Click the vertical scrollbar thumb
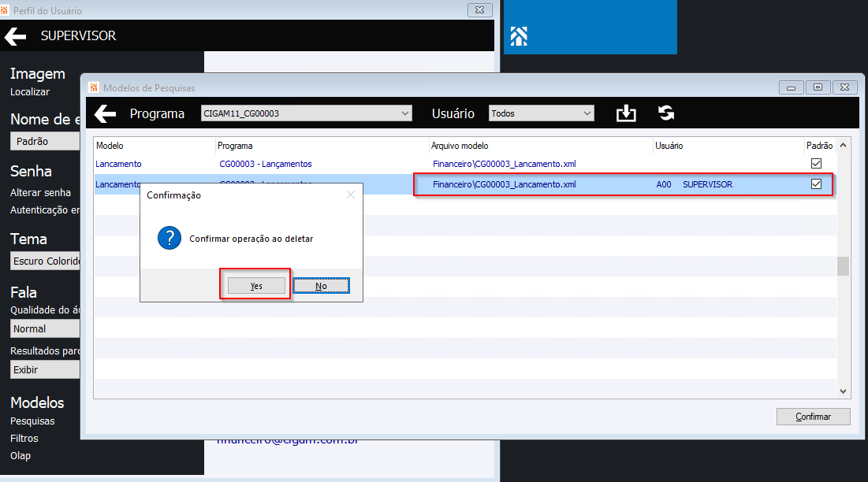The width and height of the screenshot is (868, 482). pos(843,266)
